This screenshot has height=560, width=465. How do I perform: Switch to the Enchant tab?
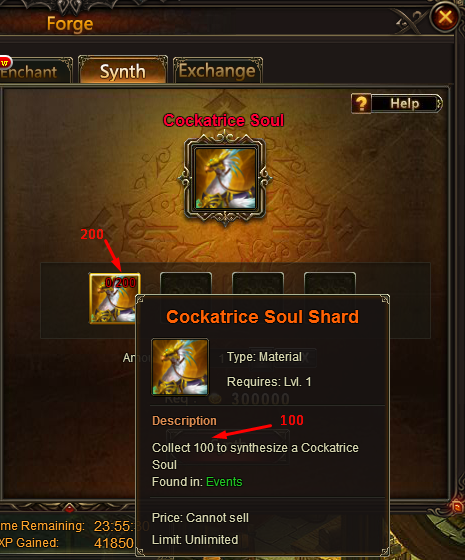pyautogui.click(x=35, y=71)
